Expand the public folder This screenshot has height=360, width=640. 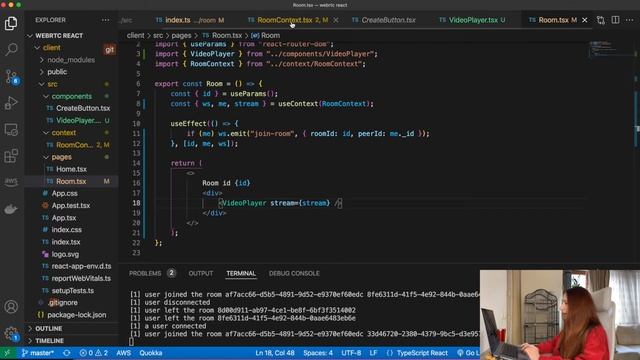pyautogui.click(x=57, y=72)
